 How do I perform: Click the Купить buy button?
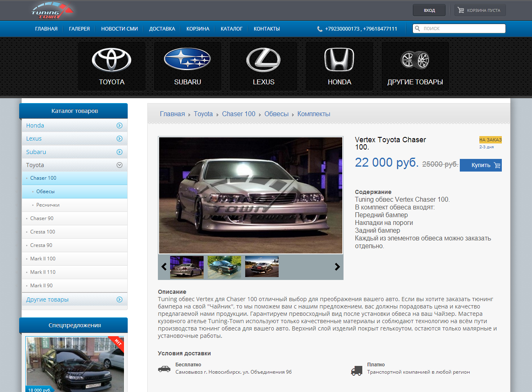481,165
